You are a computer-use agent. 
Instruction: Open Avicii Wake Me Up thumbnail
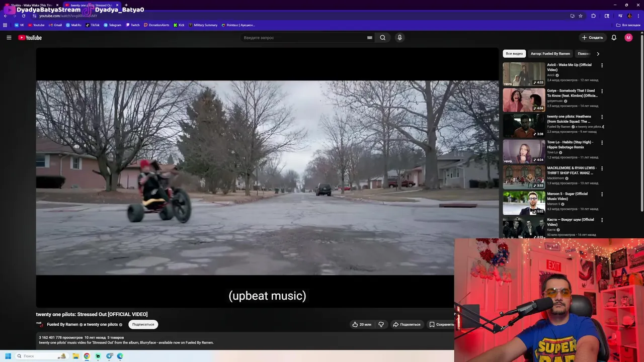tap(524, 74)
